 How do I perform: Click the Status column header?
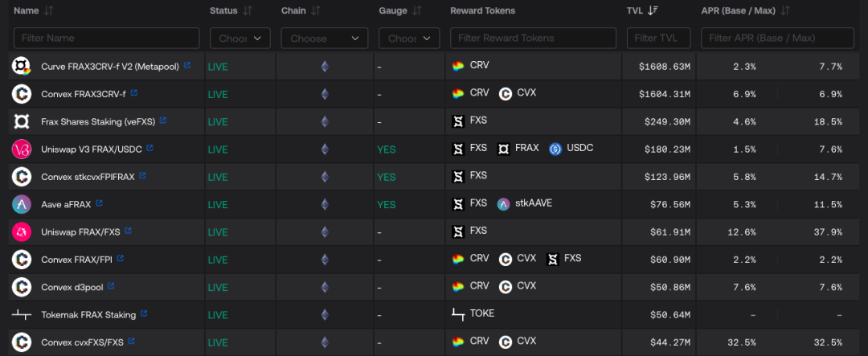point(223,10)
